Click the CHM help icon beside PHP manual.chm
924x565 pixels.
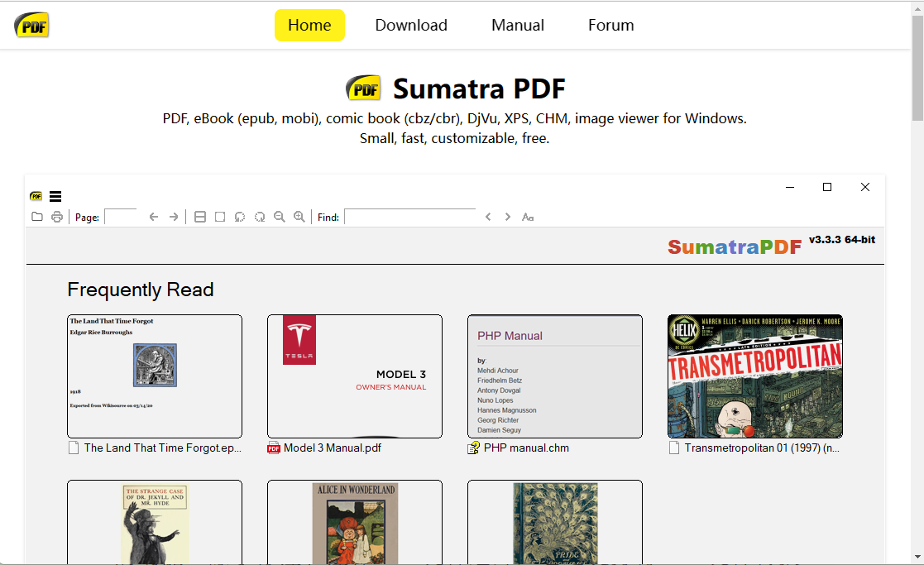point(474,448)
